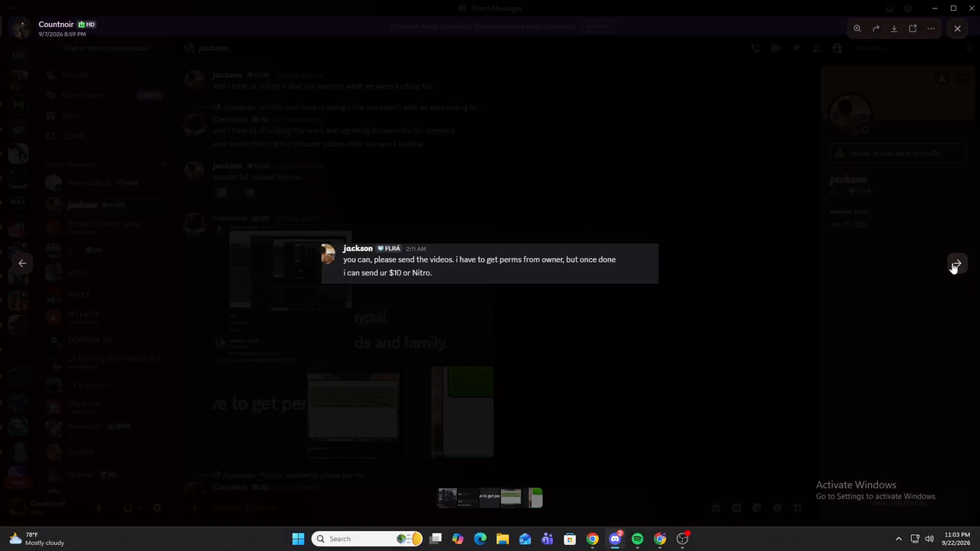Close the image viewer overlay
This screenshot has height=551, width=980.
point(957,28)
